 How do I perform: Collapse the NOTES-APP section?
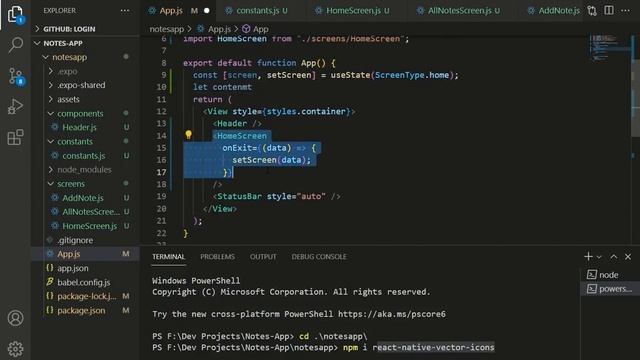point(86,43)
